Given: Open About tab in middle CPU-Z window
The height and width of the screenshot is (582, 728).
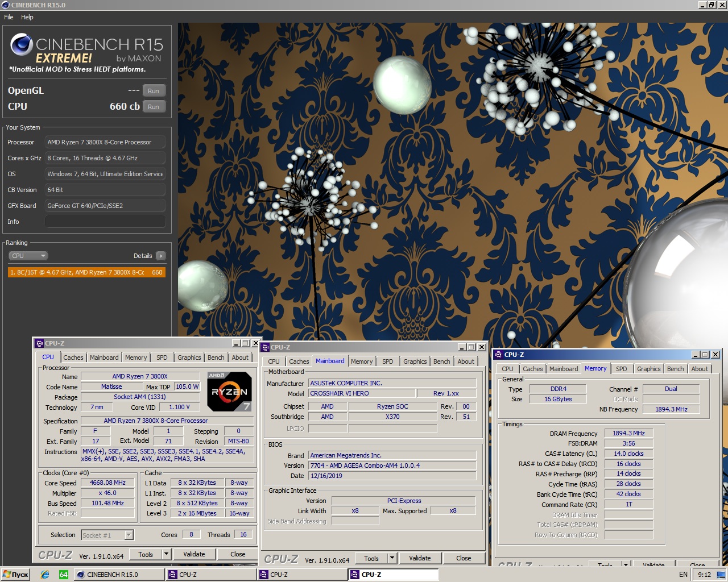Looking at the screenshot, I should 466,361.
